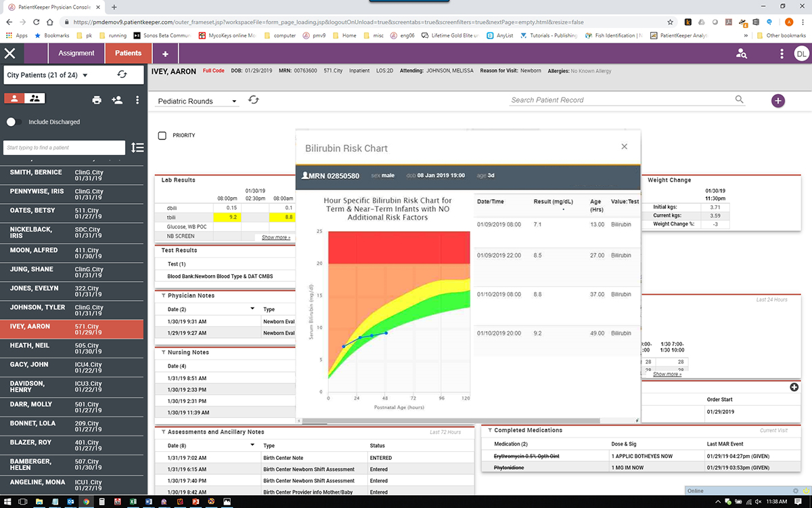Click the purple add plus button

778,101
